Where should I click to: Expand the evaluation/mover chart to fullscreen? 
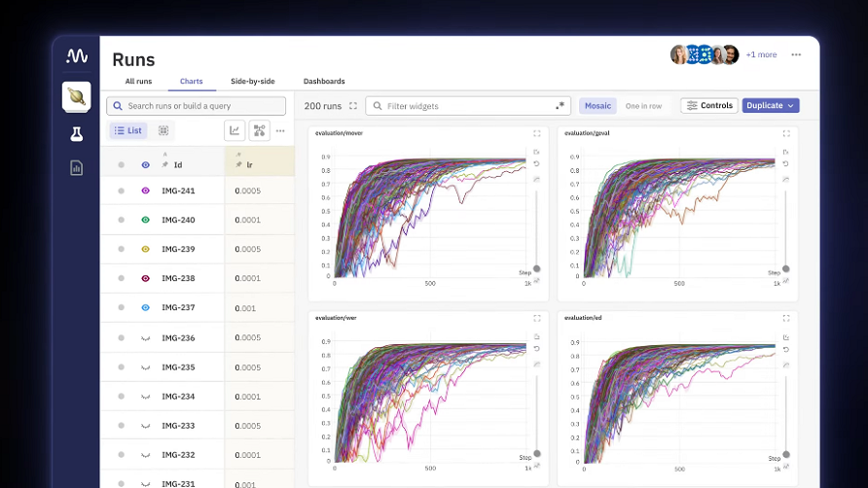536,134
